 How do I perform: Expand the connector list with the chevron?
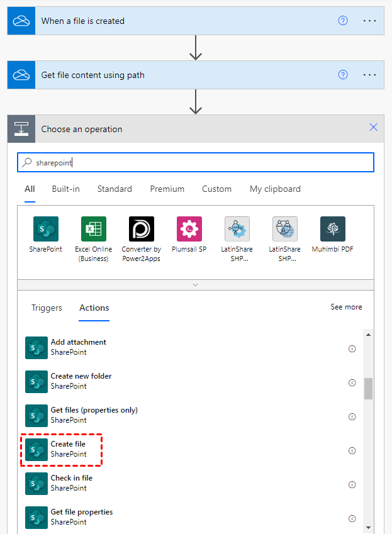coord(196,285)
